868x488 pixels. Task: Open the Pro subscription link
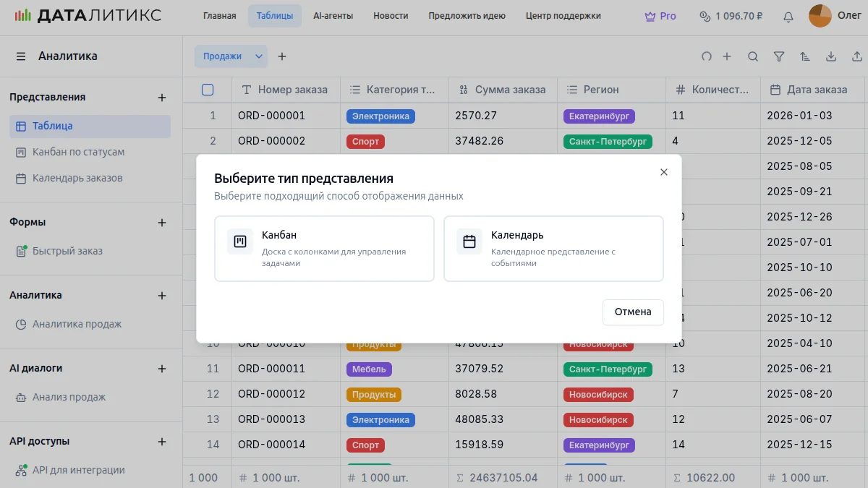[x=660, y=16]
